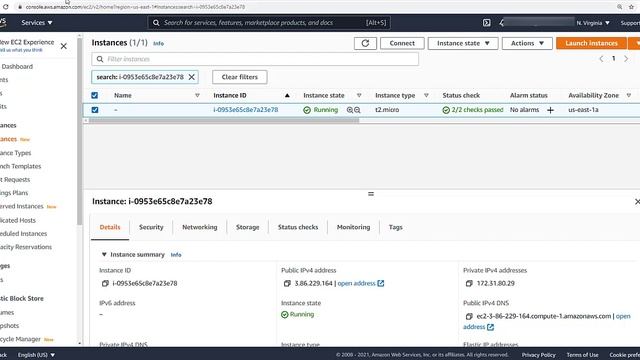Open the Services dropdown menu

[x=37, y=23]
